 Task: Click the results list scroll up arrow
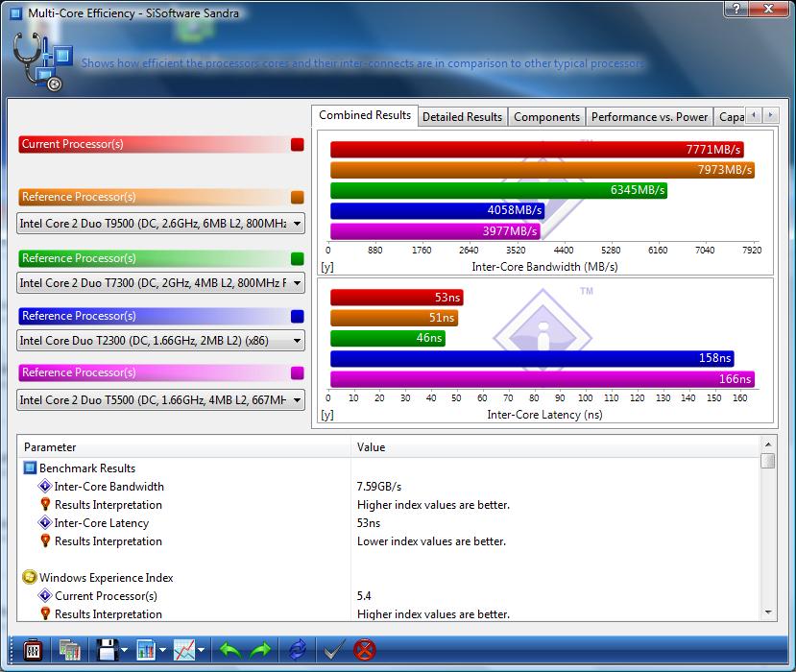pyautogui.click(x=768, y=444)
